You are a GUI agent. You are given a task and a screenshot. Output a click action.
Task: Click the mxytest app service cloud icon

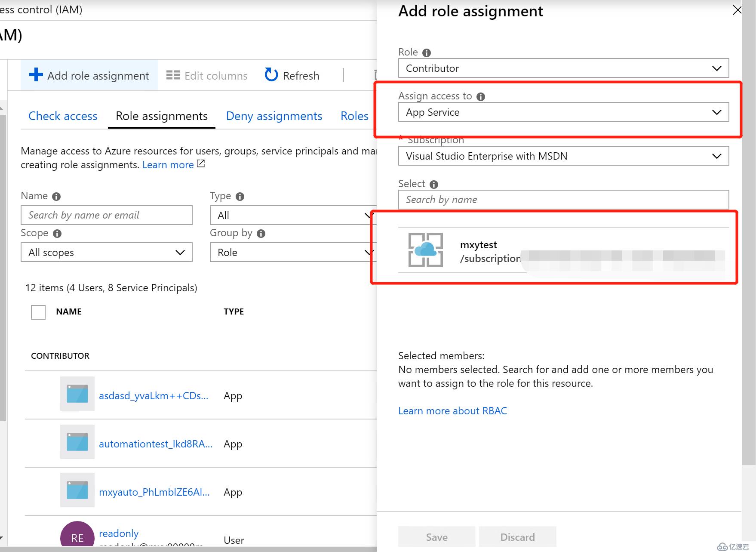click(x=425, y=250)
